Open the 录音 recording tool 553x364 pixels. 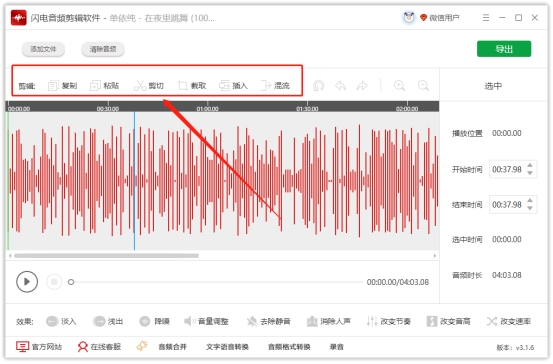(336, 347)
